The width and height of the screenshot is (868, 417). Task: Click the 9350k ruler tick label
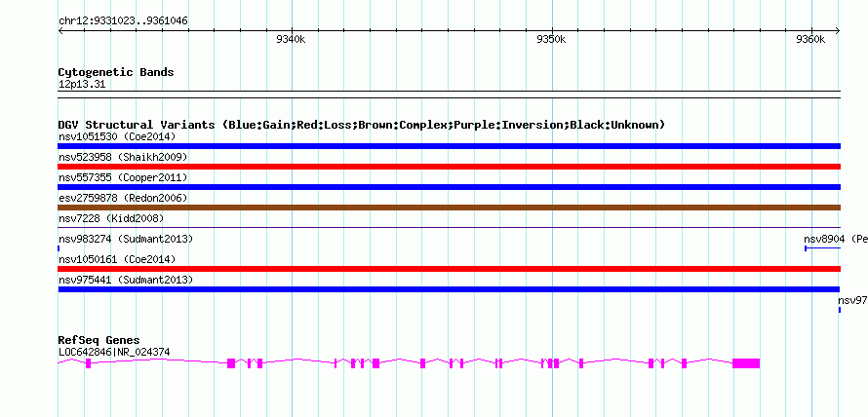pos(551,39)
